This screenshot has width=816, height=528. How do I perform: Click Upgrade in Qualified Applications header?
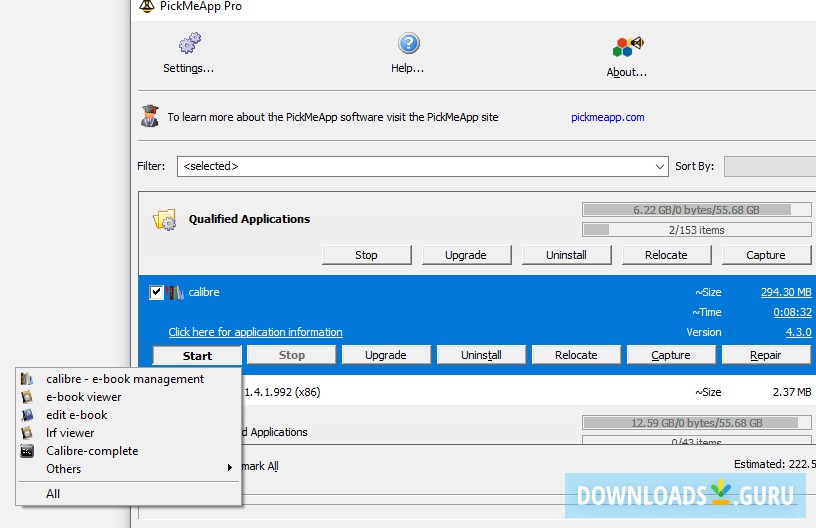tap(466, 255)
